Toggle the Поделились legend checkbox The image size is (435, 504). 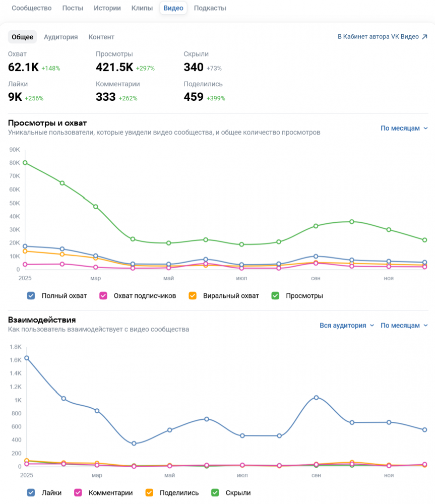(149, 493)
